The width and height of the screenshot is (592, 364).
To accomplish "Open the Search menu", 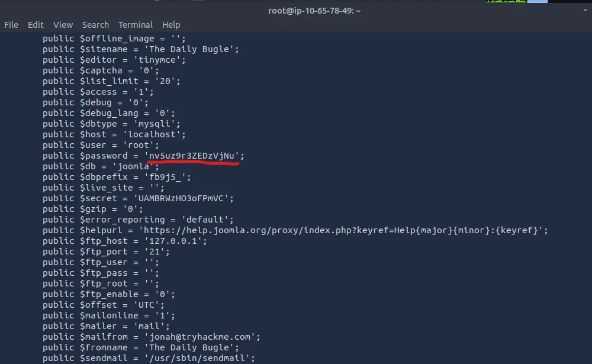I will point(95,25).
